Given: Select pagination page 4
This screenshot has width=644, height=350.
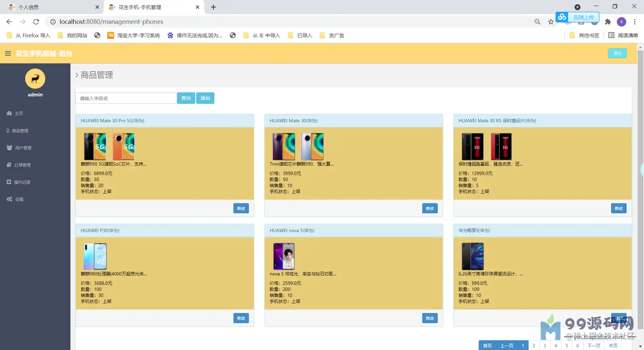Looking at the screenshot, I should pyautogui.click(x=556, y=346).
